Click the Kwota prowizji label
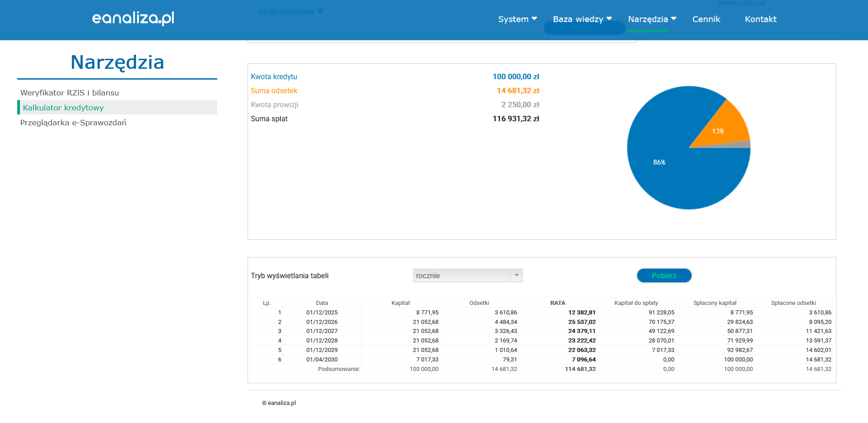This screenshot has height=423, width=868. pyautogui.click(x=274, y=105)
